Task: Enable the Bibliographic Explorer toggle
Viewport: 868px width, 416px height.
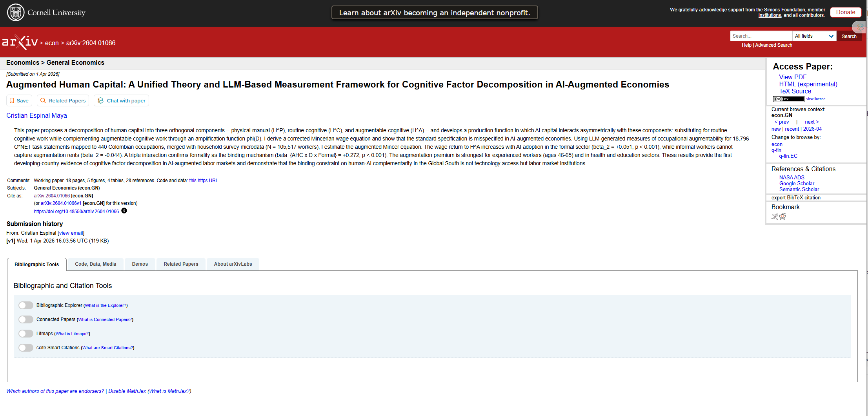Action: click(x=26, y=305)
